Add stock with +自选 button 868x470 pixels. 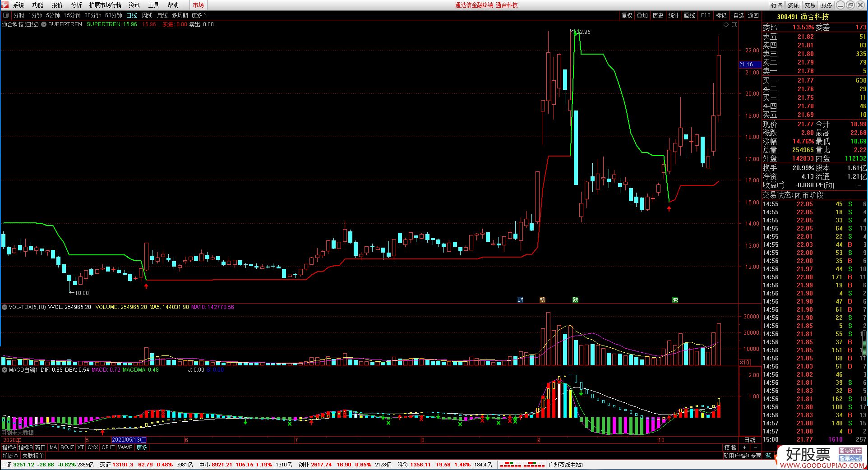[738, 15]
